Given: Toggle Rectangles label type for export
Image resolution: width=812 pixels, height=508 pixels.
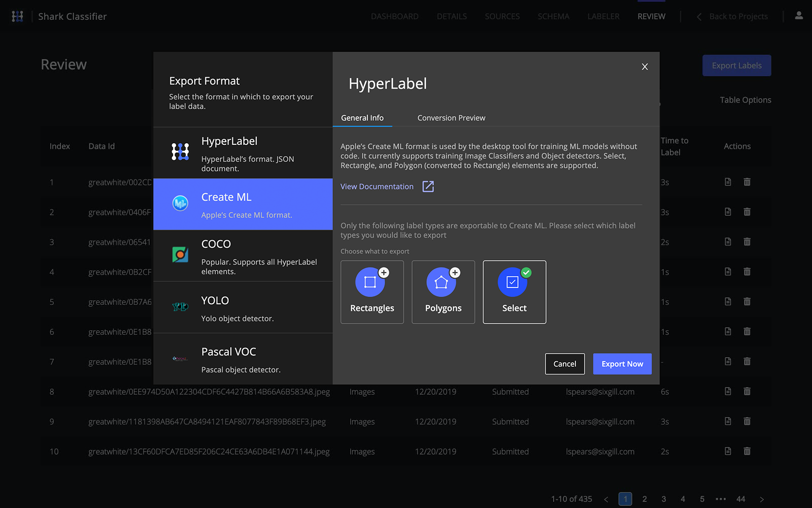Looking at the screenshot, I should [x=372, y=292].
